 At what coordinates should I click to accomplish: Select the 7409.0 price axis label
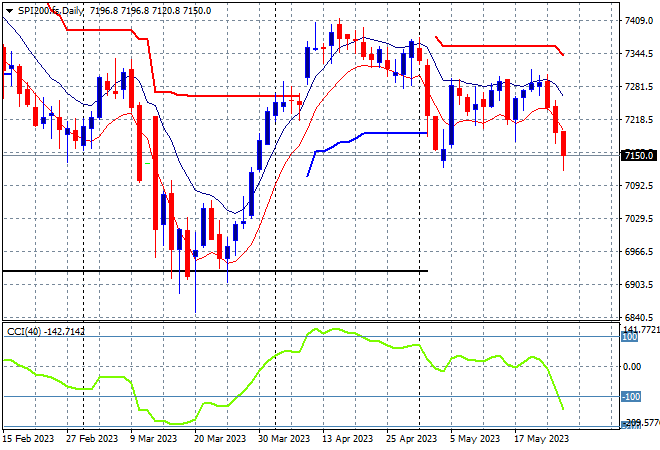coord(639,21)
